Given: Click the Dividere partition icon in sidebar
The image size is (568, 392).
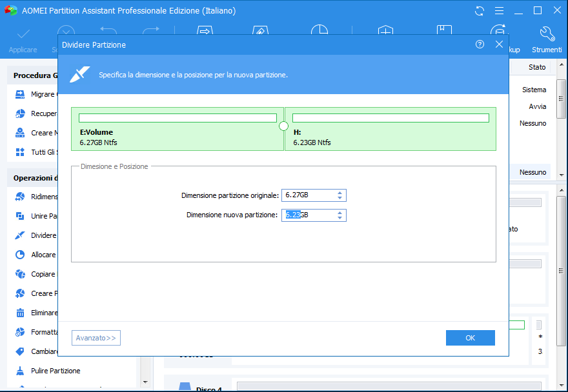Looking at the screenshot, I should click(x=20, y=235).
